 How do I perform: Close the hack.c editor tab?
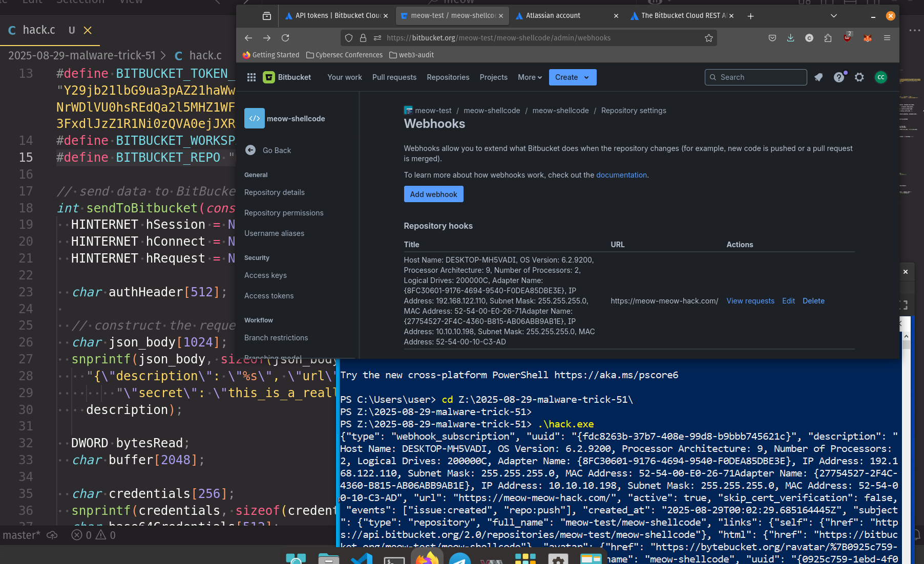pos(88,30)
